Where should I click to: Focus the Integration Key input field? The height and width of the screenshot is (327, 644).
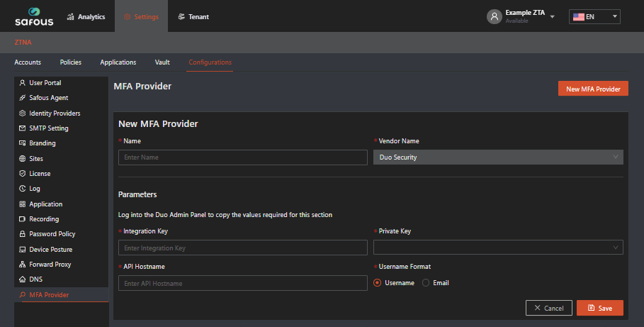[x=243, y=248]
